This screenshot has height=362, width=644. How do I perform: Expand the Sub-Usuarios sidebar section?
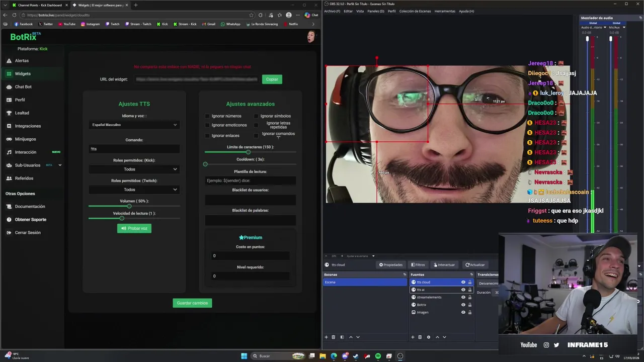60,165
